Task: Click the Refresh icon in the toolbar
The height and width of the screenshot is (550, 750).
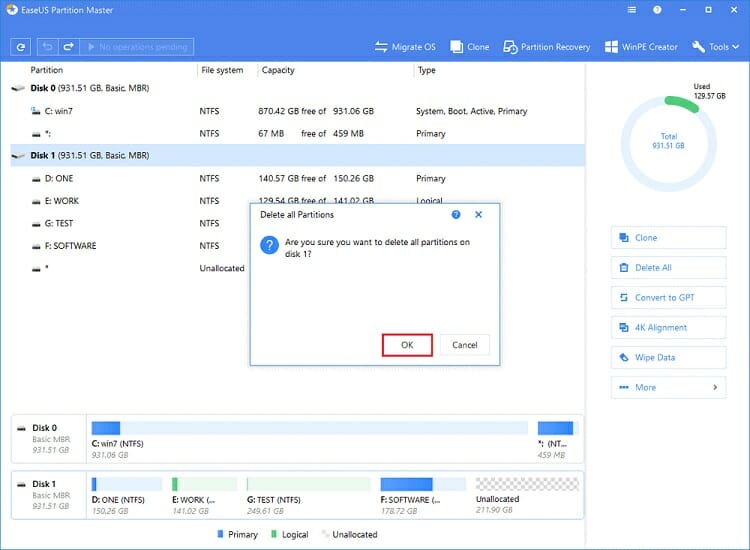Action: click(20, 47)
